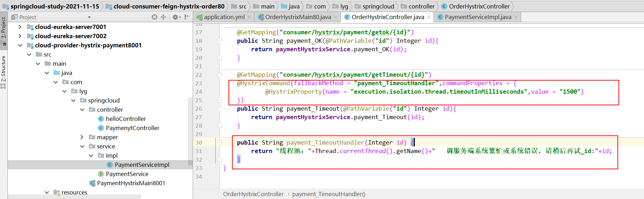Switch to PaymentServiceImpl.java tab
This screenshot has width=644, height=199.
[x=478, y=17]
